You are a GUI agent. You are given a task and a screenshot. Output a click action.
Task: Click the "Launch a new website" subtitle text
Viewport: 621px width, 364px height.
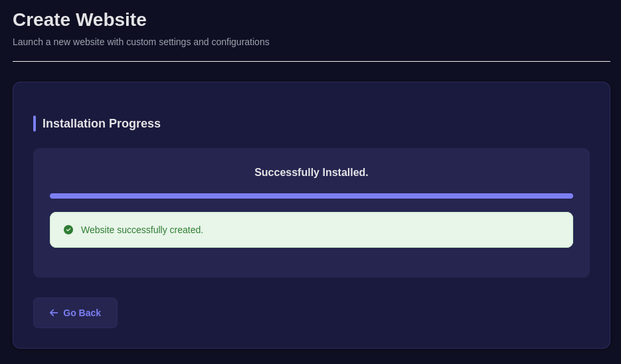pos(141,42)
